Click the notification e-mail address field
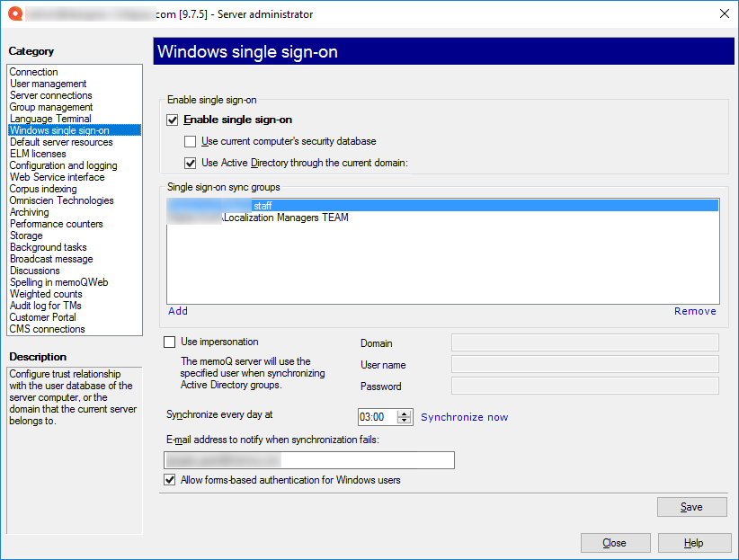 pos(308,459)
